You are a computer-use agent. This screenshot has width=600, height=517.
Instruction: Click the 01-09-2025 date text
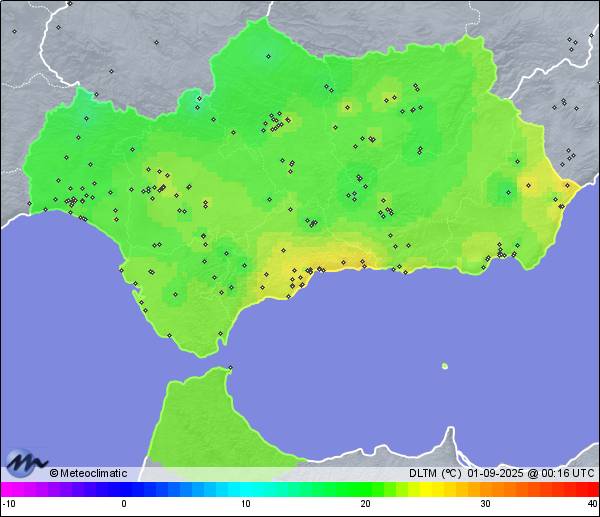(x=495, y=473)
